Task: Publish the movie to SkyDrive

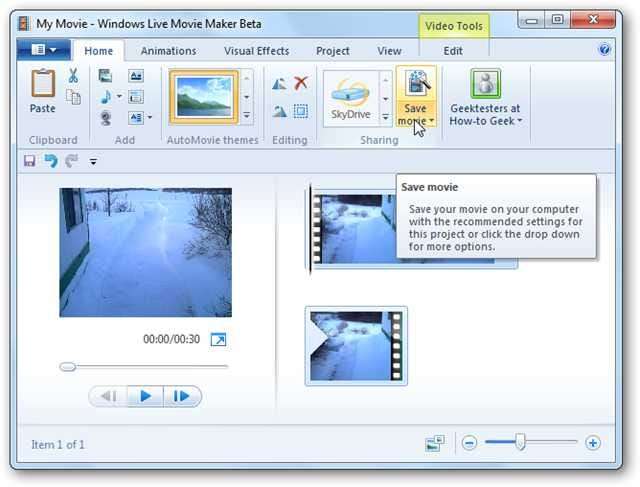Action: (x=351, y=97)
